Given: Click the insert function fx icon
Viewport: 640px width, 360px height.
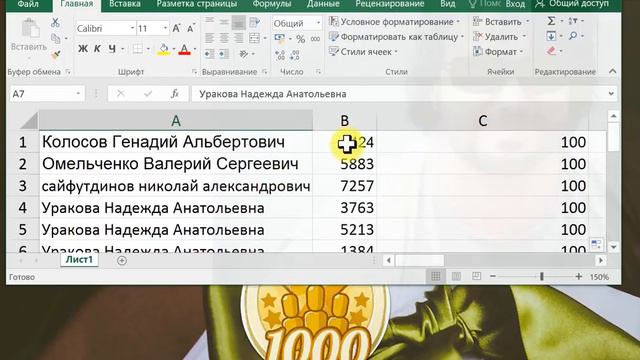Looking at the screenshot, I should [175, 94].
